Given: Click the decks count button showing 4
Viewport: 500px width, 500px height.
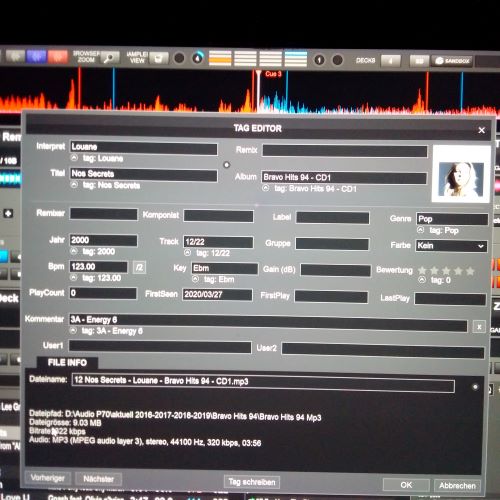Looking at the screenshot, I should click(390, 61).
